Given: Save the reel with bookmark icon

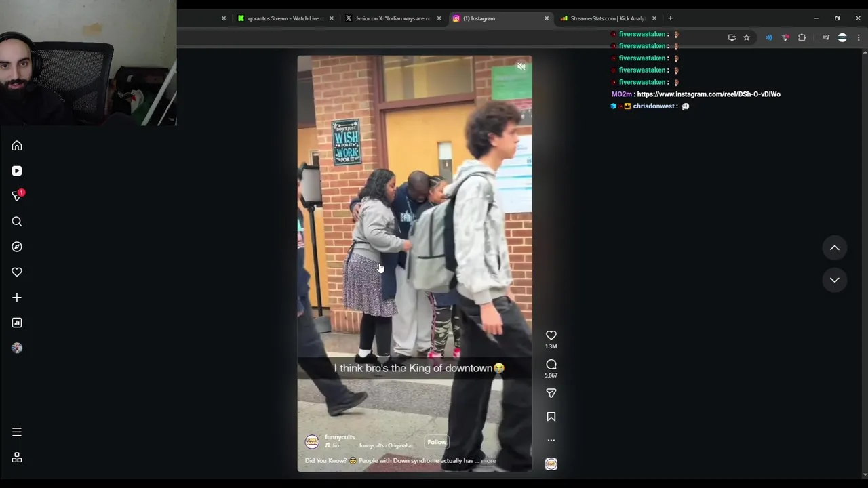Looking at the screenshot, I should tap(551, 417).
